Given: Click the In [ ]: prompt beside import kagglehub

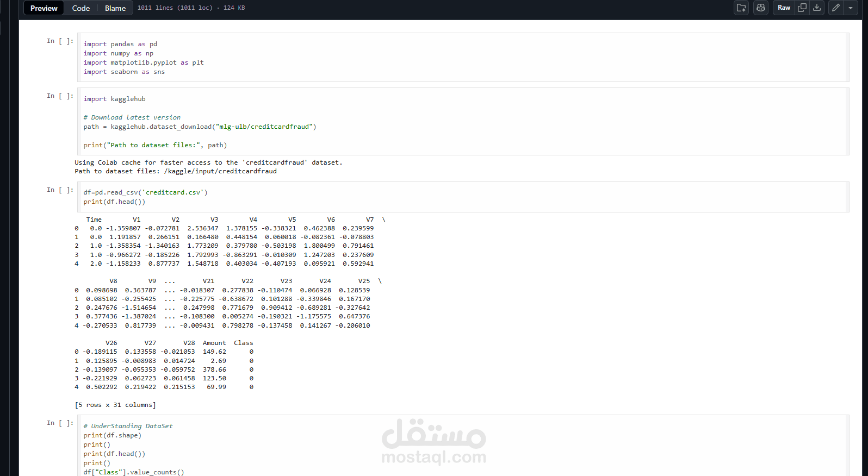Looking at the screenshot, I should tap(60, 96).
